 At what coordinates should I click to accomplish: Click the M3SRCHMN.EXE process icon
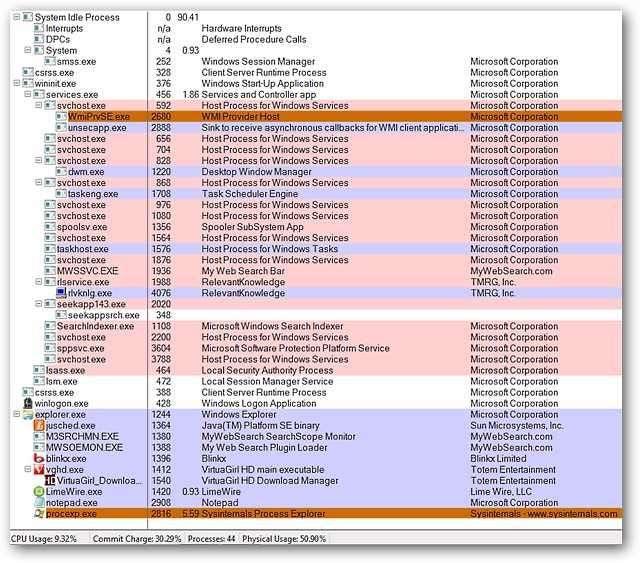(39, 436)
